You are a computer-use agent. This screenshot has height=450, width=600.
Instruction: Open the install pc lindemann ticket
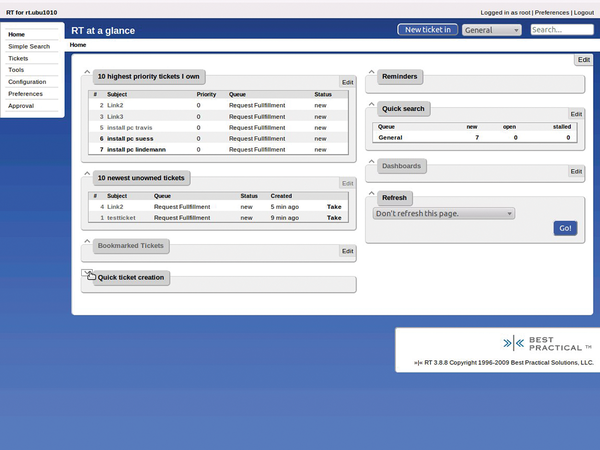(x=137, y=149)
